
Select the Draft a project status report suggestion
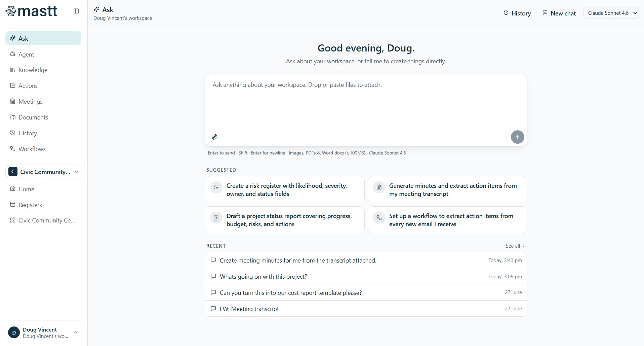(x=285, y=220)
